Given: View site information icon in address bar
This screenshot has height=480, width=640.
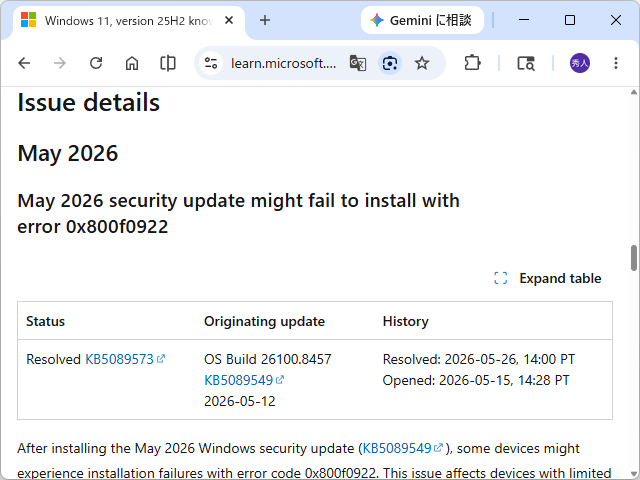Looking at the screenshot, I should (211, 63).
